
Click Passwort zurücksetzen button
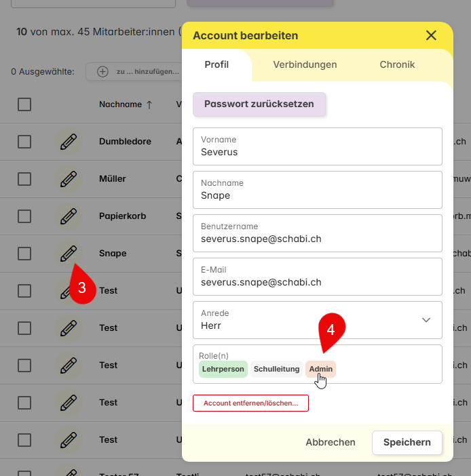(259, 104)
